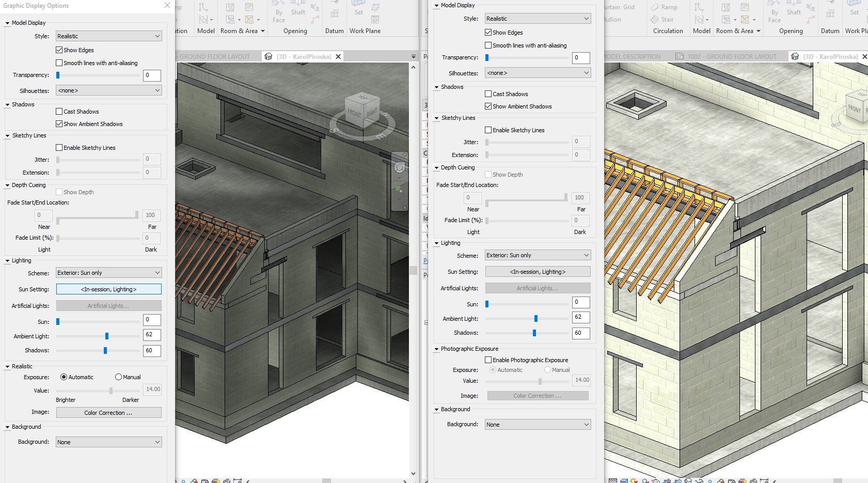Click the blue-outlined In-session Lighting sun setting button

coord(108,289)
